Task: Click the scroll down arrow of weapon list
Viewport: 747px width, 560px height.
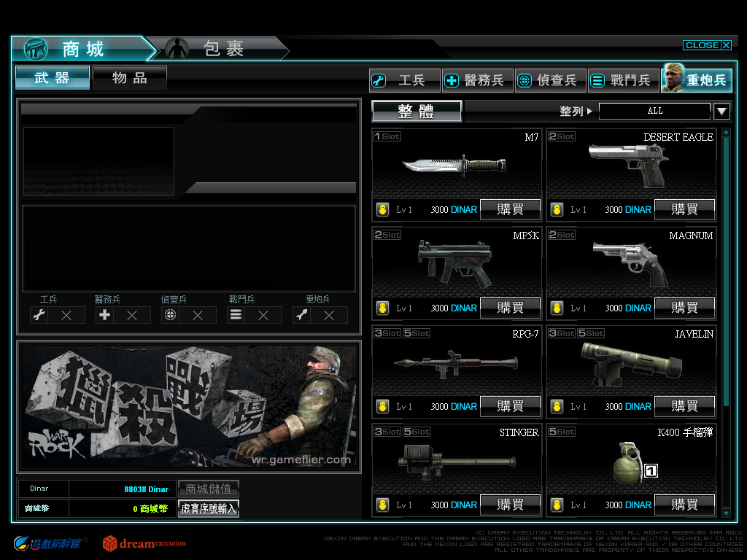Action: [726, 513]
